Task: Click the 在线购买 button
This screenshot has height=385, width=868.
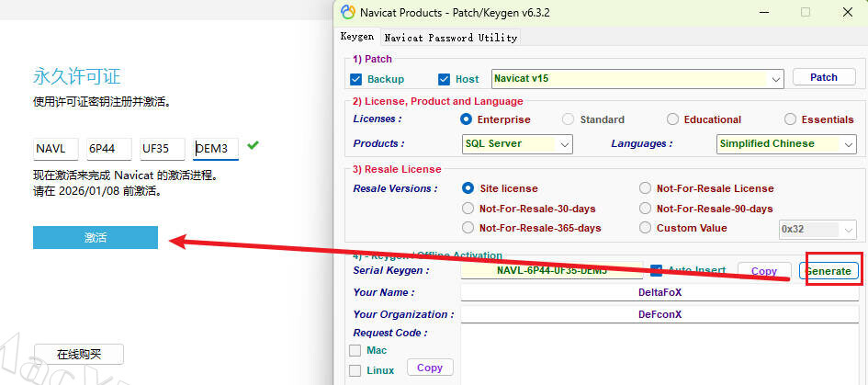Action: (x=78, y=354)
